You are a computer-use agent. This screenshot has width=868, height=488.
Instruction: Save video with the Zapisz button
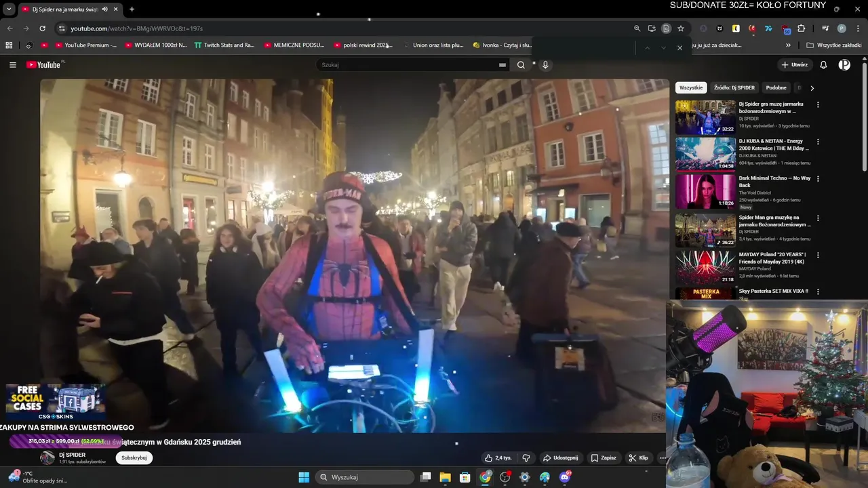pyautogui.click(x=603, y=457)
